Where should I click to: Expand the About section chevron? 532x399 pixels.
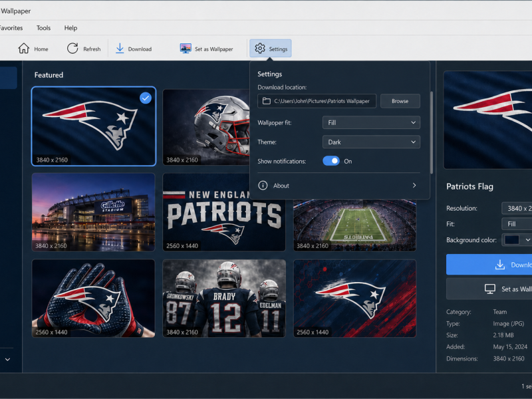(x=414, y=186)
